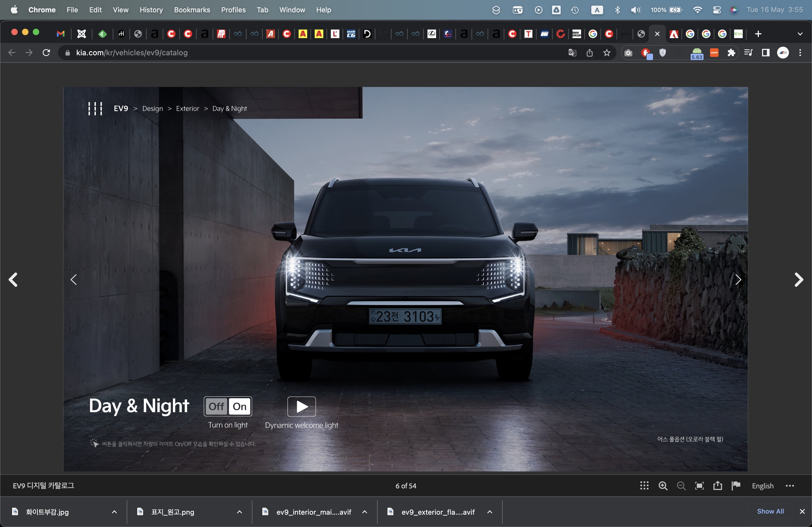
Task: Open the View menu
Action: [121, 10]
